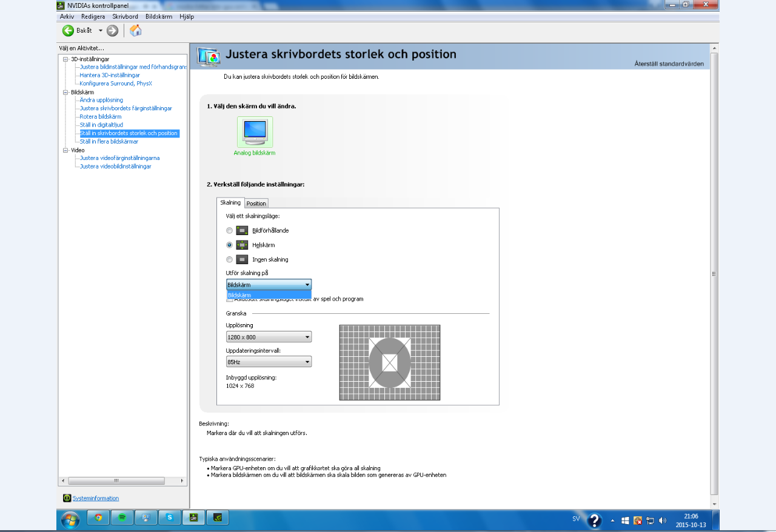Switch to the Position tab

pos(256,204)
